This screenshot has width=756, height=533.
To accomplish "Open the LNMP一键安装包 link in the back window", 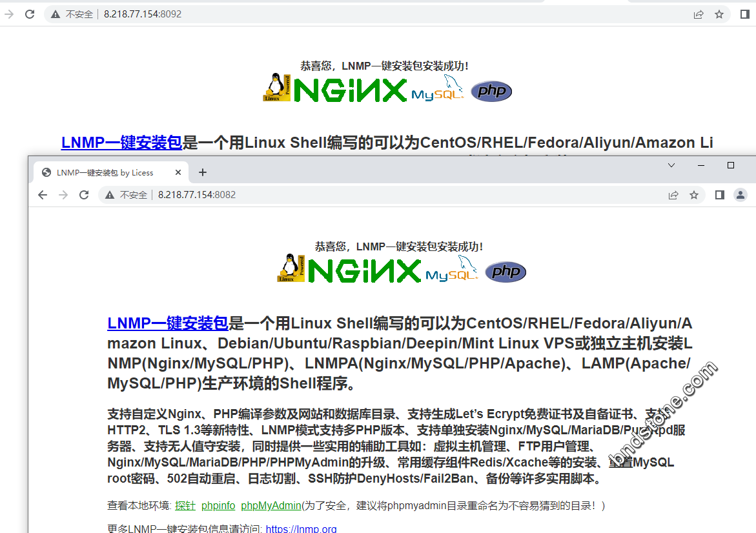I will [x=121, y=143].
